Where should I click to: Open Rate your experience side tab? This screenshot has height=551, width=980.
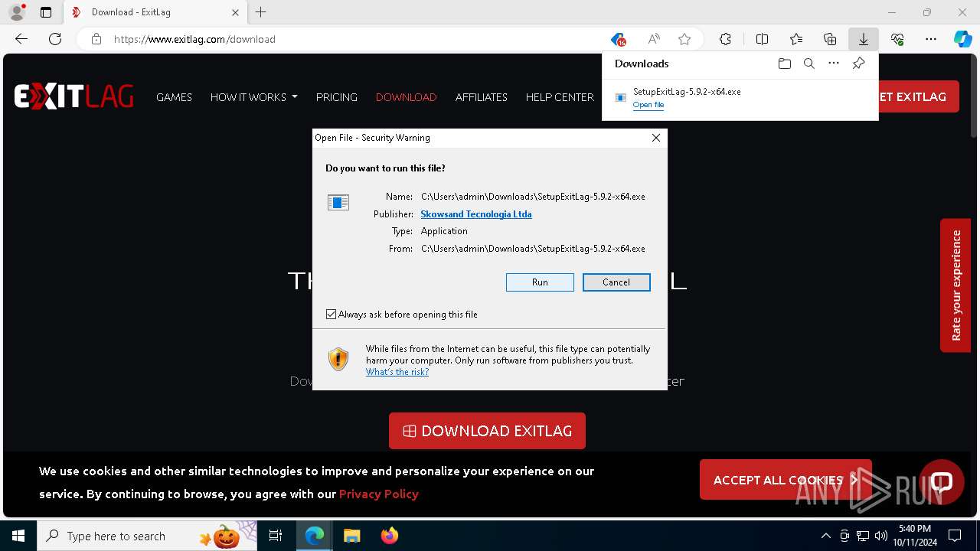(x=955, y=285)
